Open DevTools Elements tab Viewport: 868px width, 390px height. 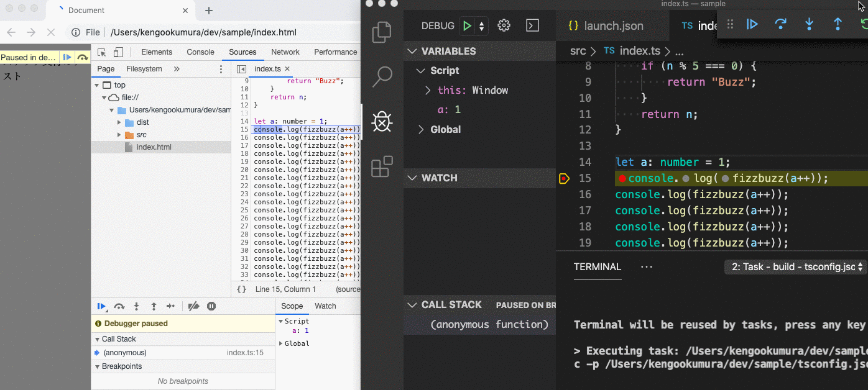coord(157,52)
